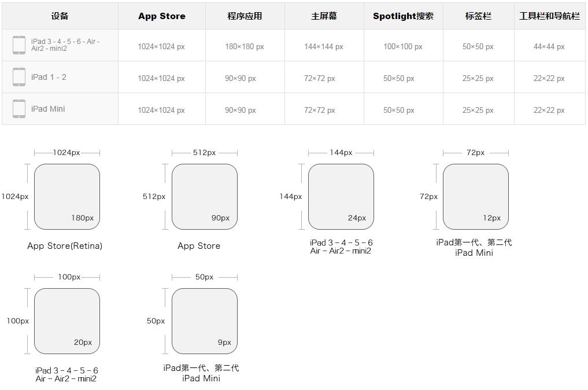Click the iPad icon in the iPad 1 - 2 row

[x=19, y=77]
